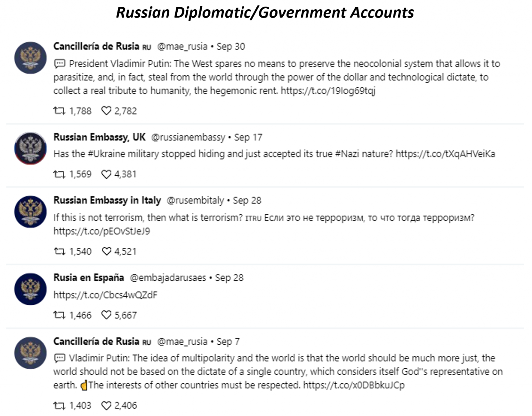Retweet the Rusia en España tweet
This screenshot has height=416, width=532.
click(x=59, y=315)
